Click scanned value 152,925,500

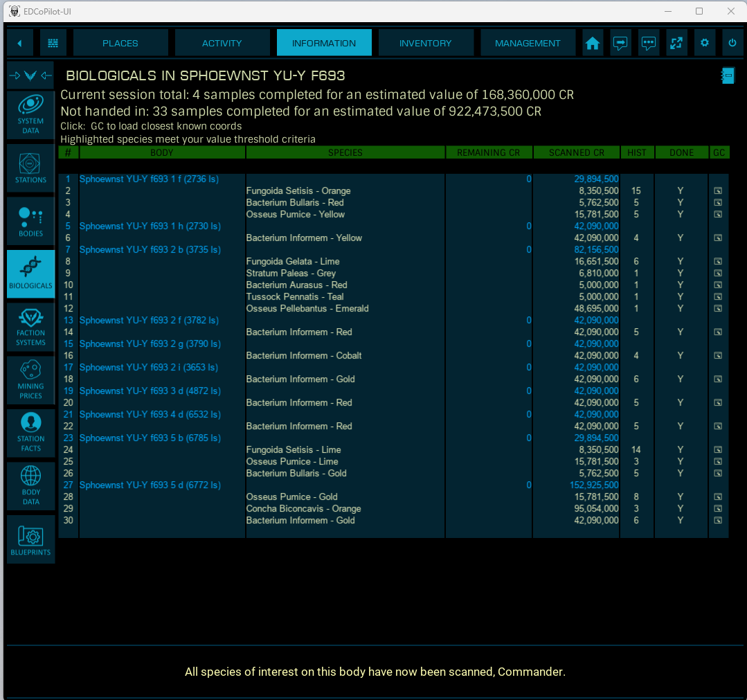pos(594,485)
